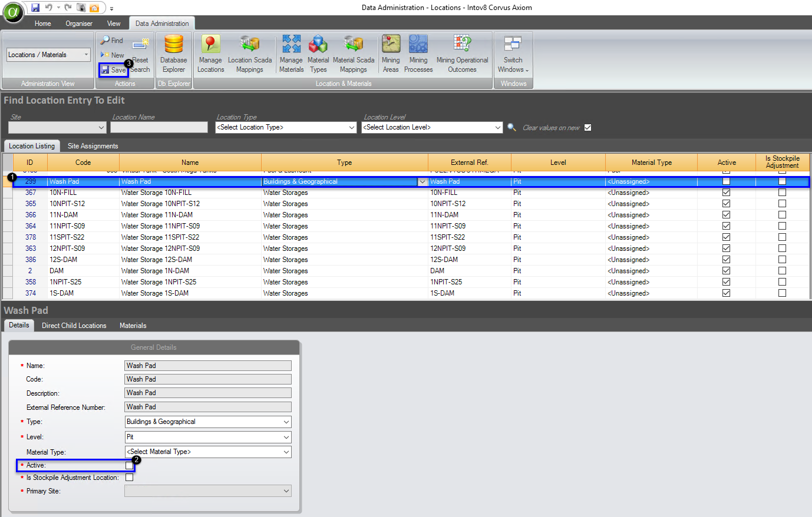Toggle Active checkbox in General Details
The height and width of the screenshot is (517, 812).
(129, 466)
